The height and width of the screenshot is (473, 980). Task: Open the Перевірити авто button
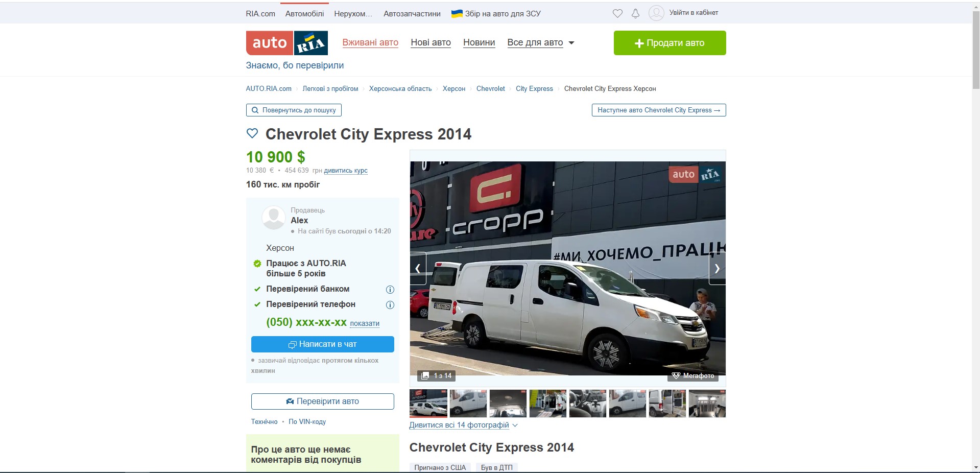(322, 401)
